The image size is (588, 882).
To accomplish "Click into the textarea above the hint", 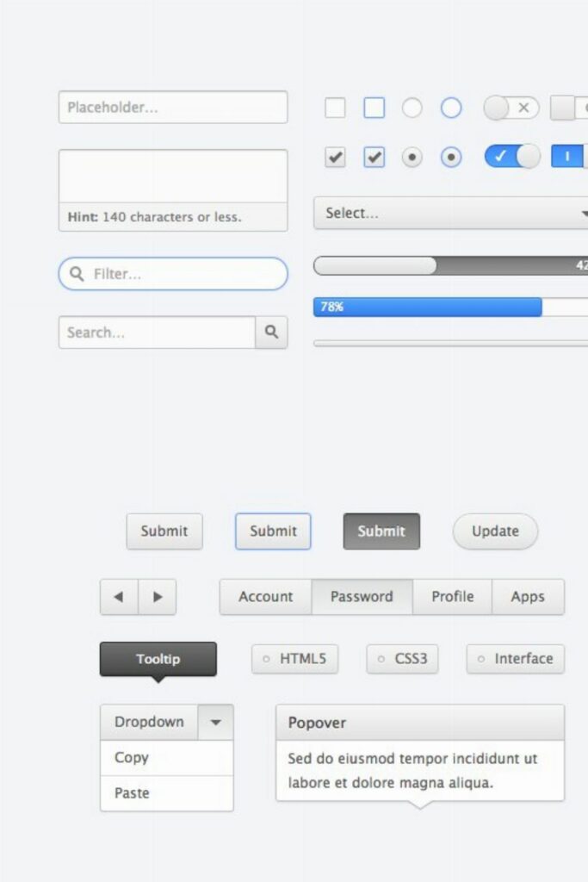I will point(173,176).
